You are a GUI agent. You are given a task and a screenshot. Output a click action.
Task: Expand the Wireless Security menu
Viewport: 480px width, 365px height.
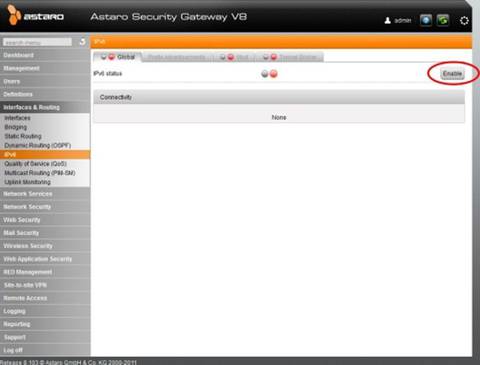[45, 246]
